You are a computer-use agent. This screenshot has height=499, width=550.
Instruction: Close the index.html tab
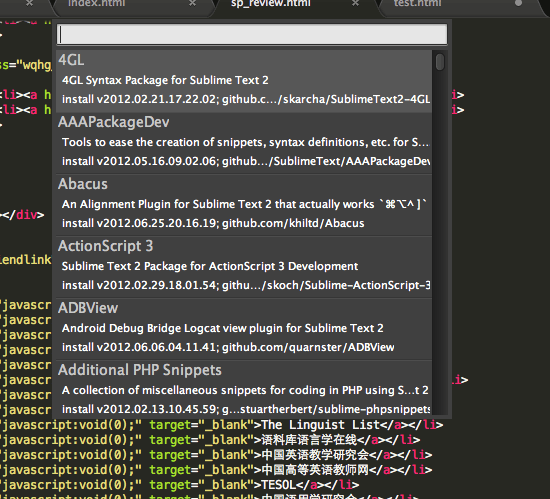click(x=193, y=4)
